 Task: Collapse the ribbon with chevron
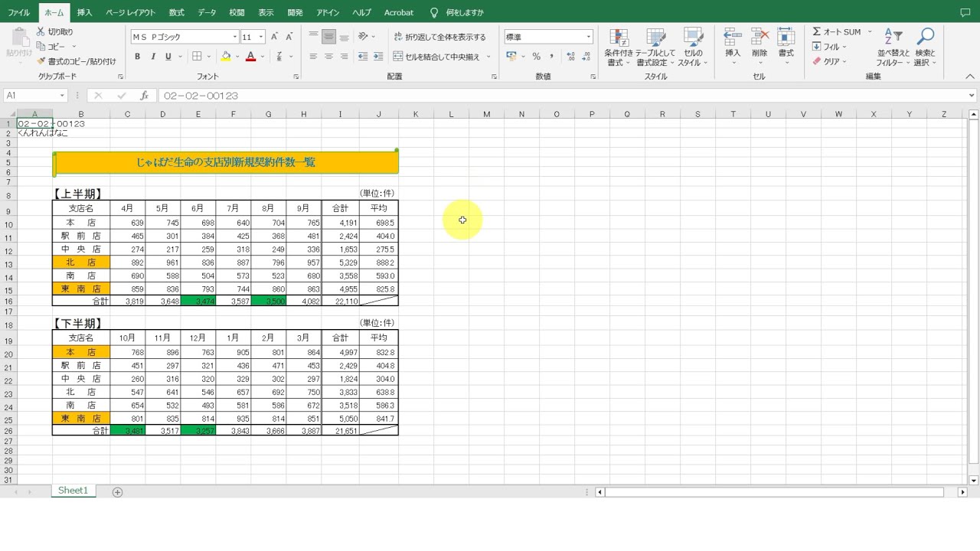970,77
